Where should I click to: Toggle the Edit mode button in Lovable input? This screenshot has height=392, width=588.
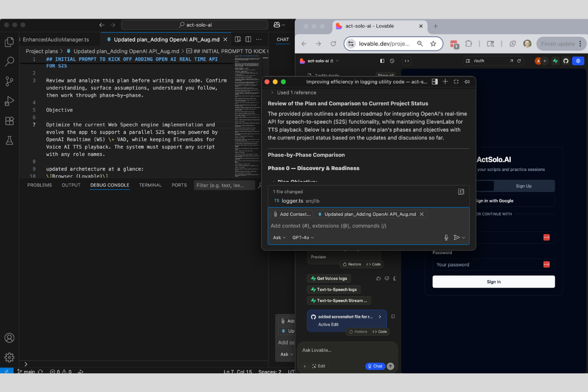click(x=318, y=366)
